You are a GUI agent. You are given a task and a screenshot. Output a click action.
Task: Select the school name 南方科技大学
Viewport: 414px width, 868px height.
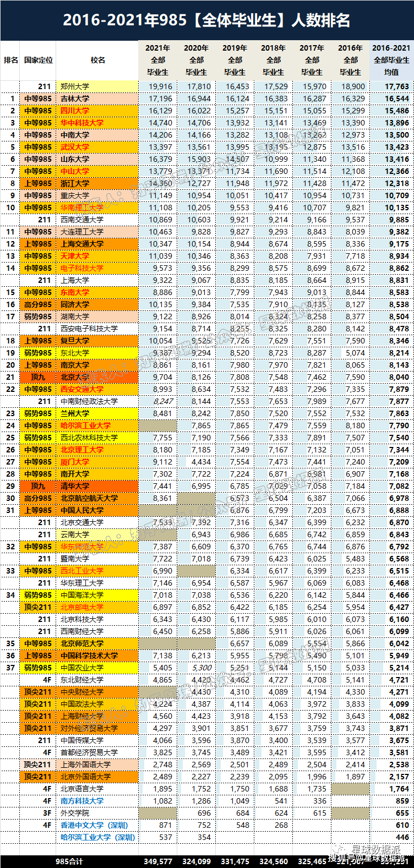click(x=82, y=801)
